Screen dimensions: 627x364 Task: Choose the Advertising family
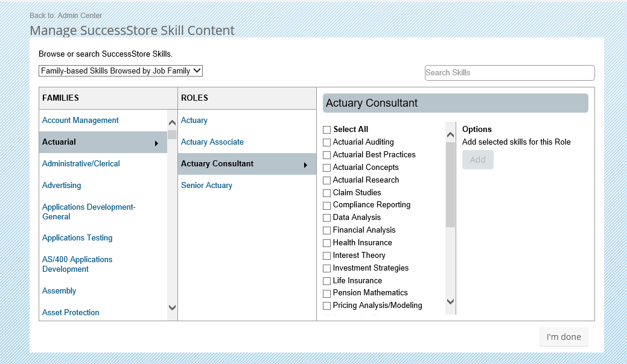pos(62,185)
